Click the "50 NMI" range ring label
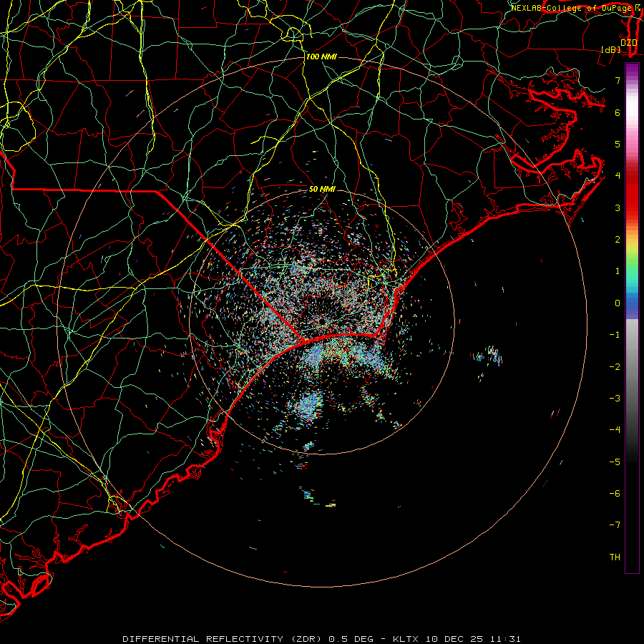The image size is (644, 644). 322,190
